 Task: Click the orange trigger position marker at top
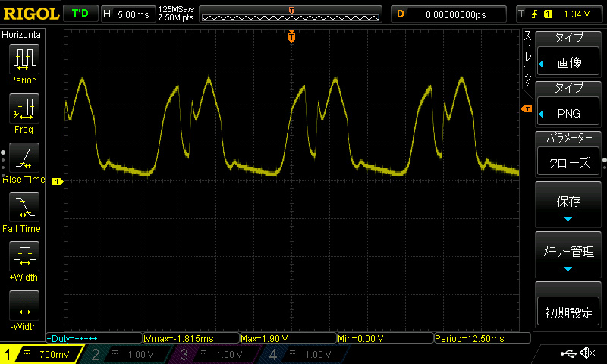pos(291,36)
